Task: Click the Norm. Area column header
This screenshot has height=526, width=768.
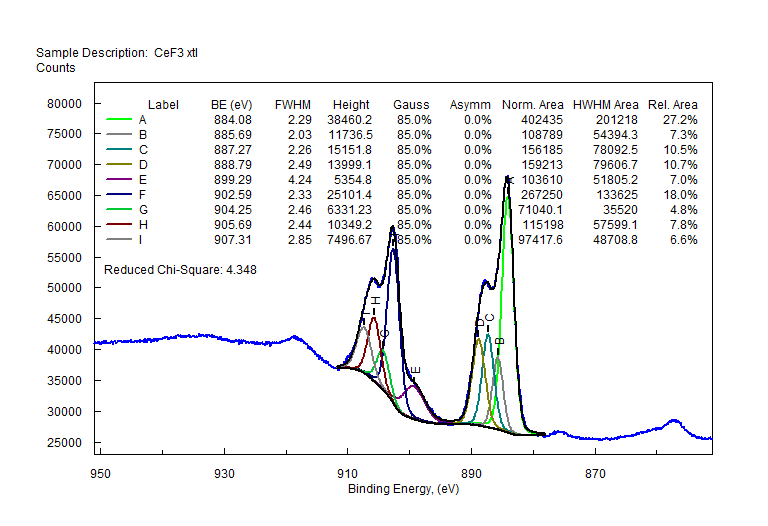Action: (532, 105)
